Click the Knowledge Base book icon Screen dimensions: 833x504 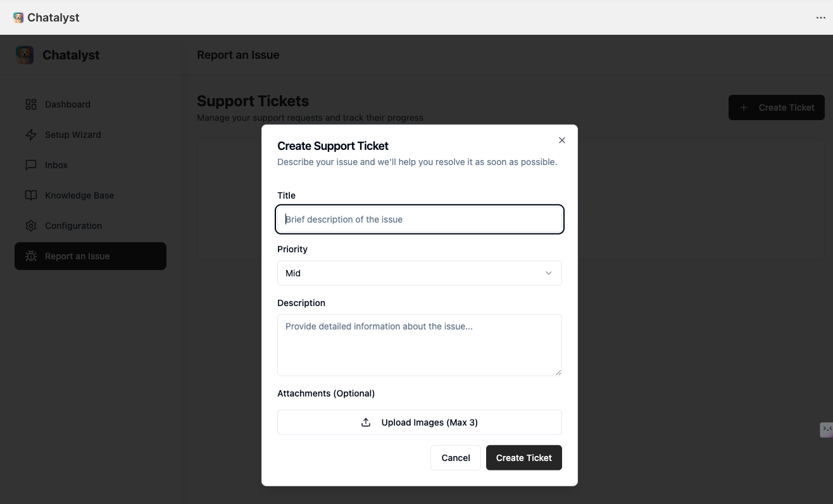[x=31, y=195]
